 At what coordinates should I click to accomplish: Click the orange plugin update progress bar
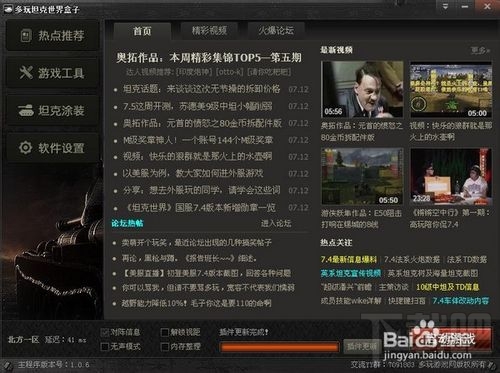[279, 347]
